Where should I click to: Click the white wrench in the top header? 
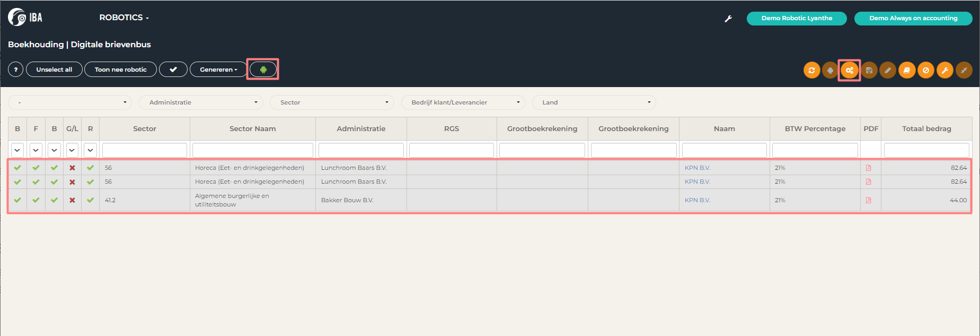pos(728,19)
